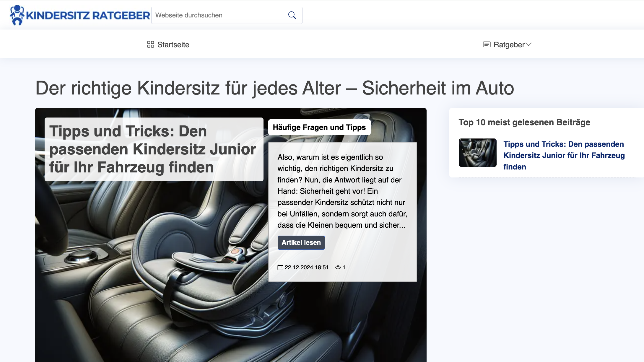644x362 pixels.
Task: Click the grid icon next to Startseite
Action: 150,44
